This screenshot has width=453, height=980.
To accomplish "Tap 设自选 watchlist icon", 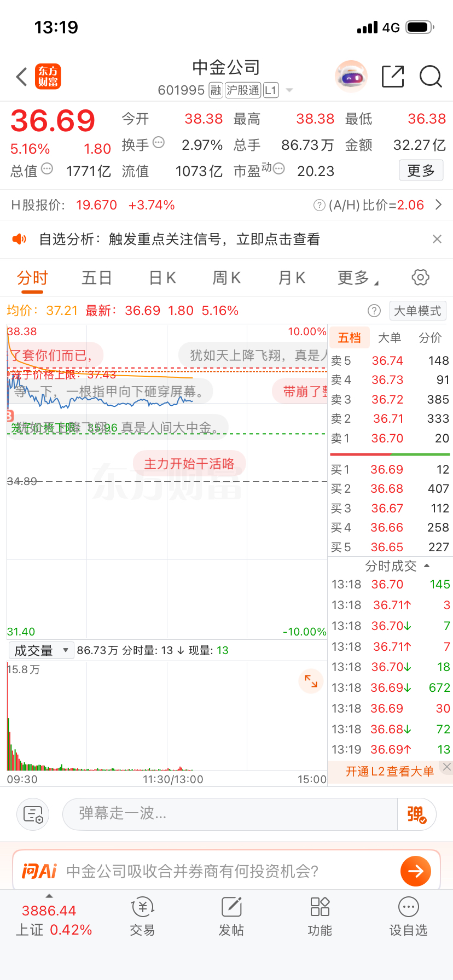I will 408,917.
